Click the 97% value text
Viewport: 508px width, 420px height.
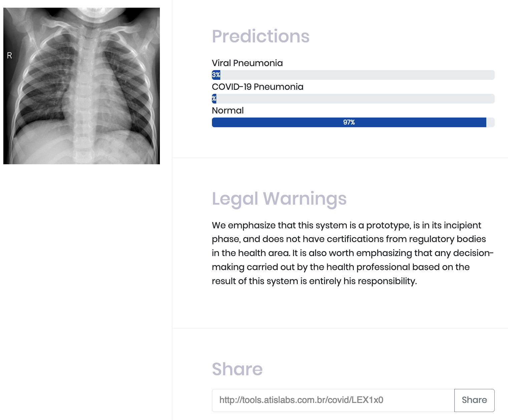click(349, 122)
